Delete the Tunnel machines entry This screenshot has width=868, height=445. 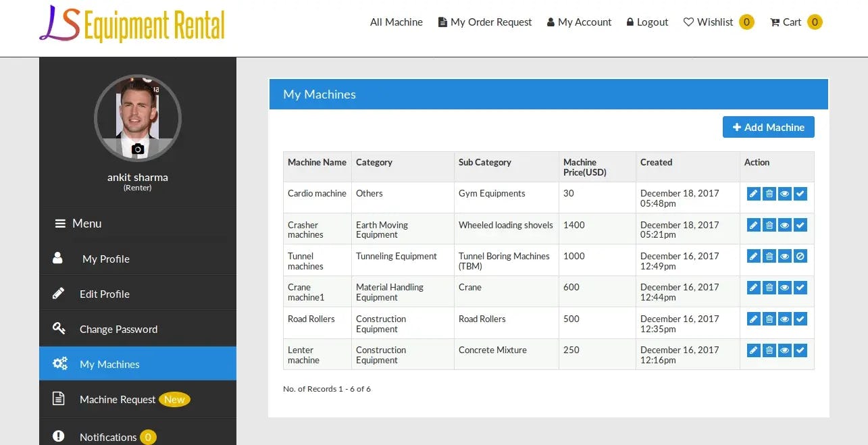point(769,256)
